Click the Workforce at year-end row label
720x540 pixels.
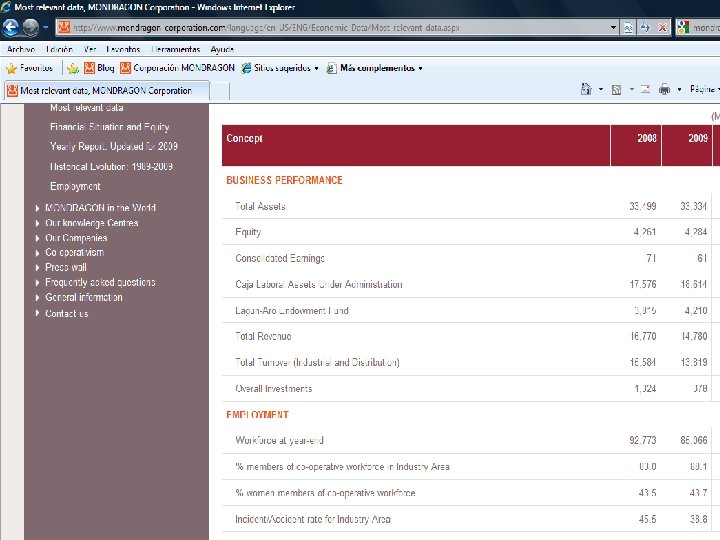(x=279, y=440)
